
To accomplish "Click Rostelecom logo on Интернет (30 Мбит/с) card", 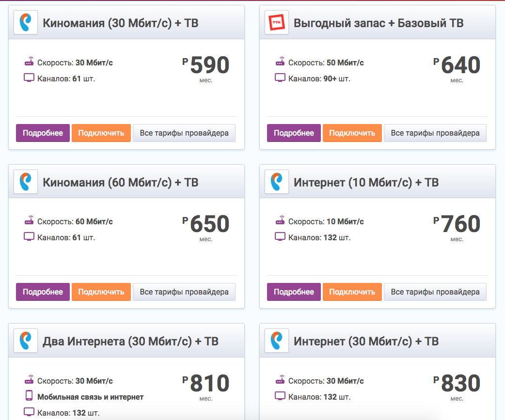I will (x=277, y=341).
